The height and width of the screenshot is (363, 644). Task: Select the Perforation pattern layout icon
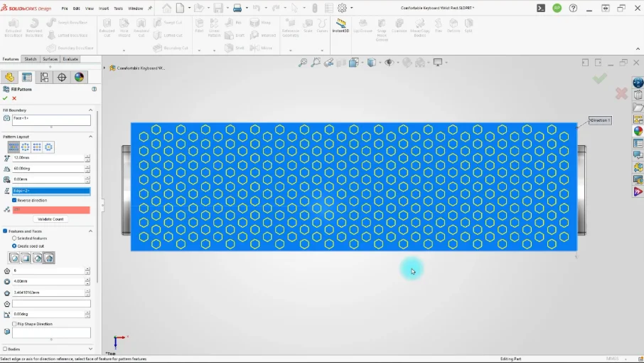pos(14,147)
